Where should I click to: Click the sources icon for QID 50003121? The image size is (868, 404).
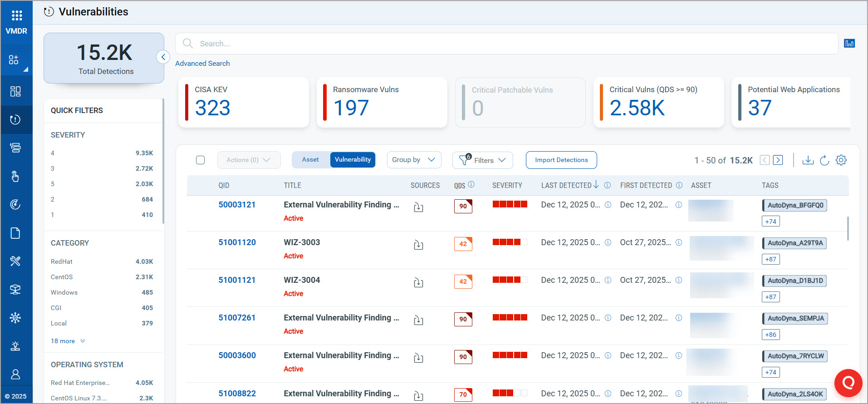(418, 207)
